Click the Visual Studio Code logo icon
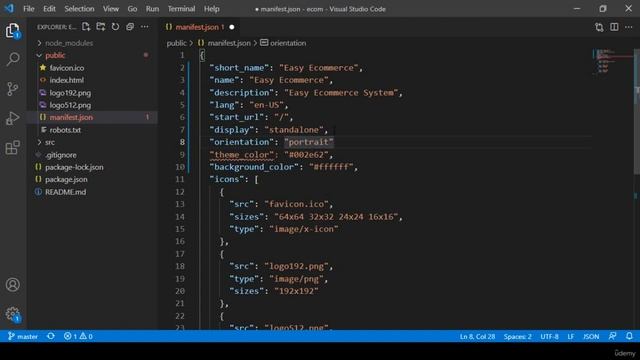 click(x=9, y=9)
